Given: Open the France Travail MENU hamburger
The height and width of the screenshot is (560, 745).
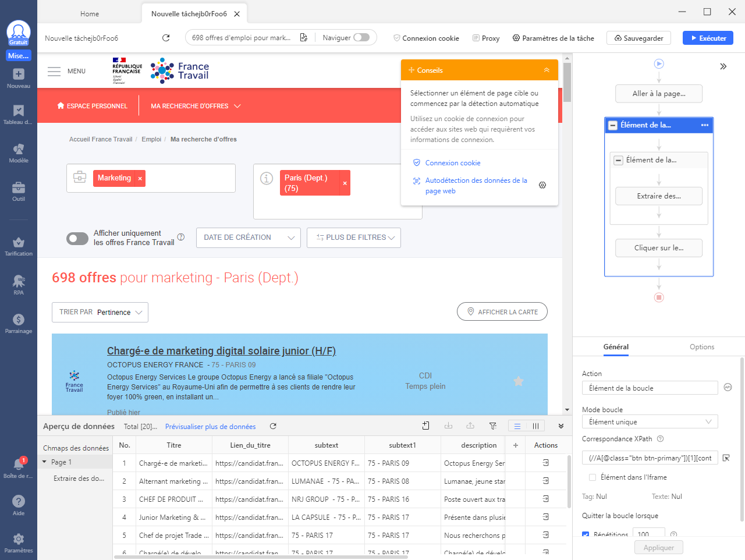Looking at the screenshot, I should (x=54, y=71).
